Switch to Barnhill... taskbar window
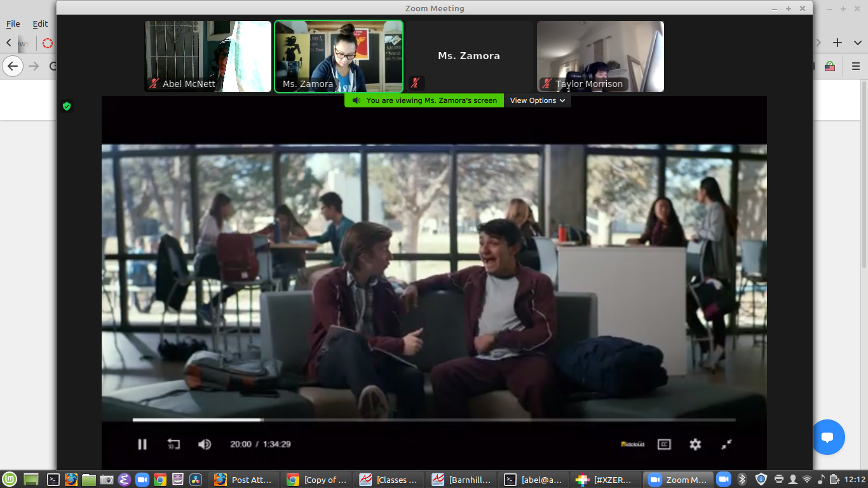868x488 pixels. (462, 480)
